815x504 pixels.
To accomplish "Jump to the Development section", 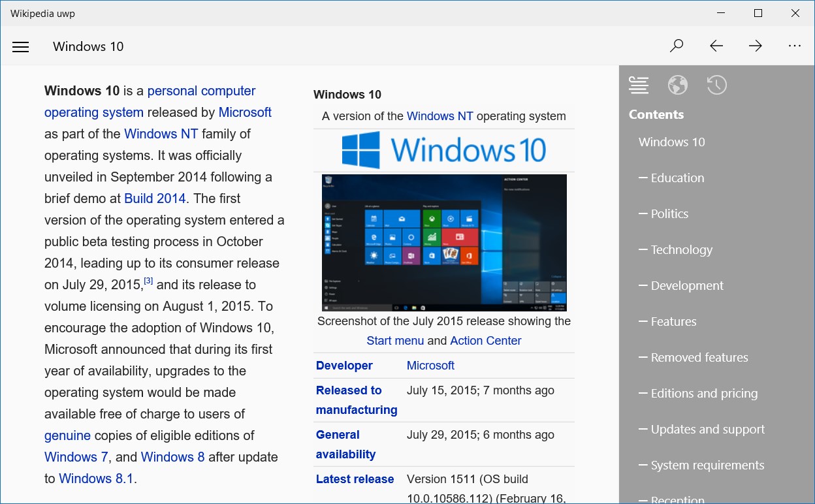I will click(681, 285).
